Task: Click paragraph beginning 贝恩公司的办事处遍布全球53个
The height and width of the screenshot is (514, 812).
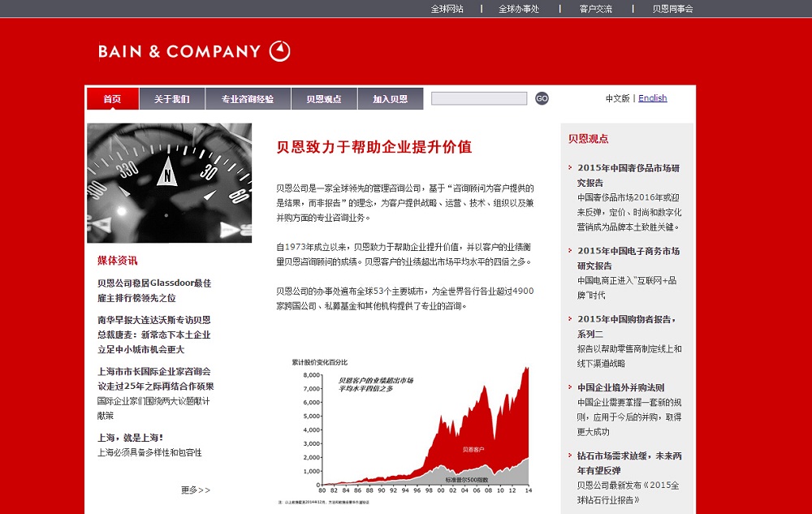Action: pyautogui.click(x=405, y=298)
